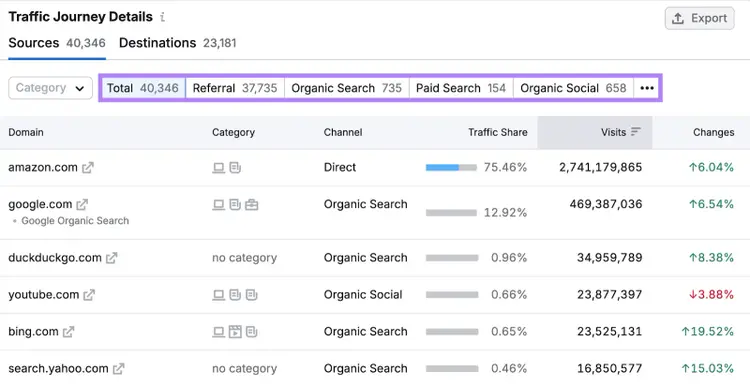Click no category cell for duckduckgo.com
Screen dimensions: 750x386
pos(244,258)
